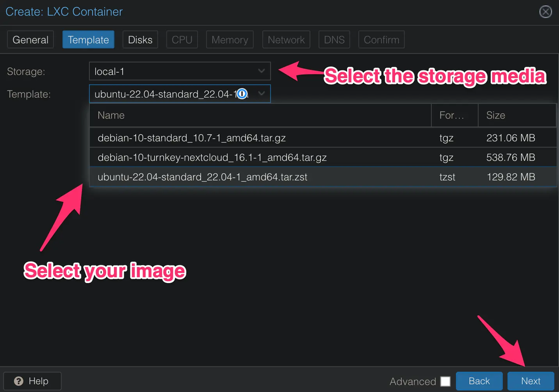This screenshot has height=392, width=559.
Task: Open the Storage dropdown arrow
Action: point(261,72)
